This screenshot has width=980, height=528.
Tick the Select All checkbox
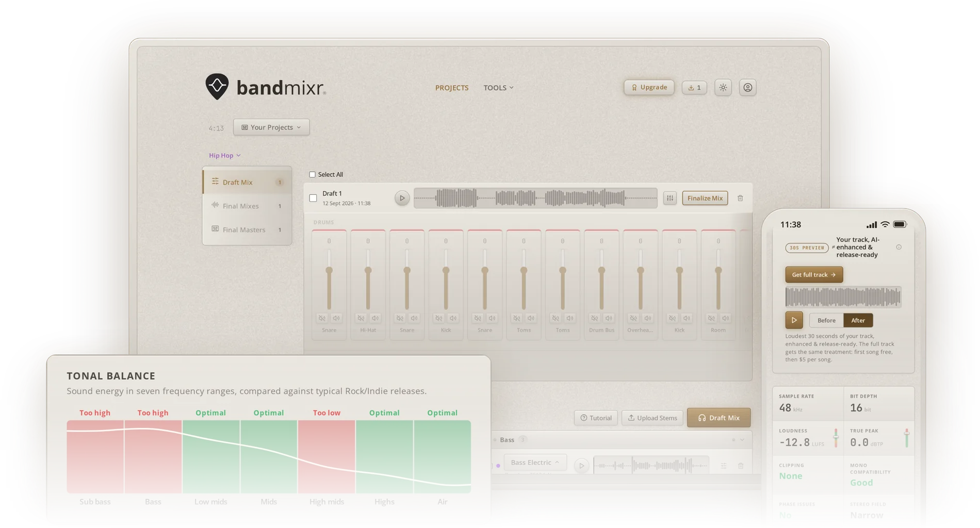point(312,175)
